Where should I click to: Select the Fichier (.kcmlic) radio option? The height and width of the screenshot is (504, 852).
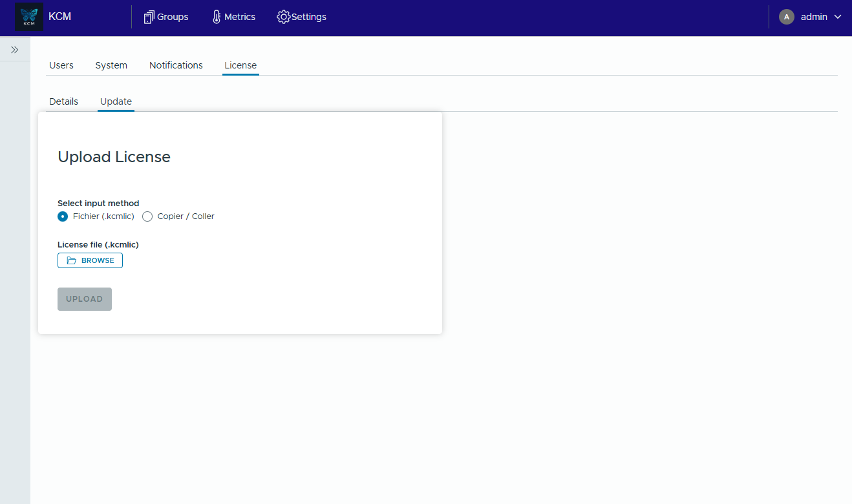[63, 216]
